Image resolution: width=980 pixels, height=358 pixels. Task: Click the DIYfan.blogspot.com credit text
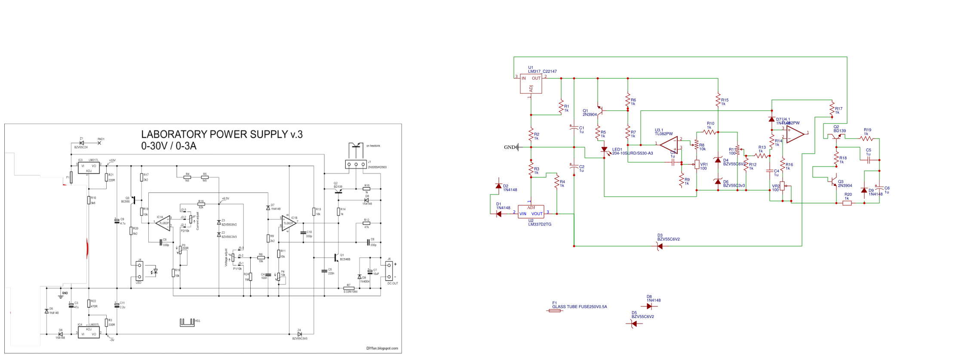tap(382, 349)
